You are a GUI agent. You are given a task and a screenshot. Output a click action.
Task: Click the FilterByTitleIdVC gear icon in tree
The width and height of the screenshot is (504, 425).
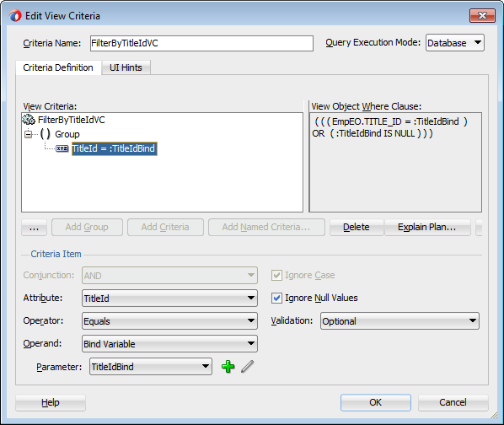[x=29, y=120]
